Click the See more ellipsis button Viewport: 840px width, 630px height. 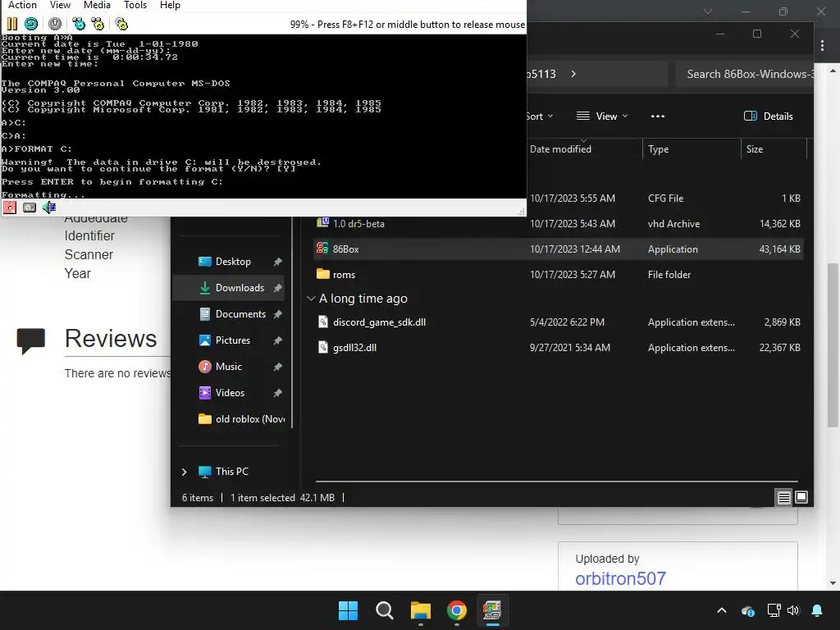pos(657,116)
